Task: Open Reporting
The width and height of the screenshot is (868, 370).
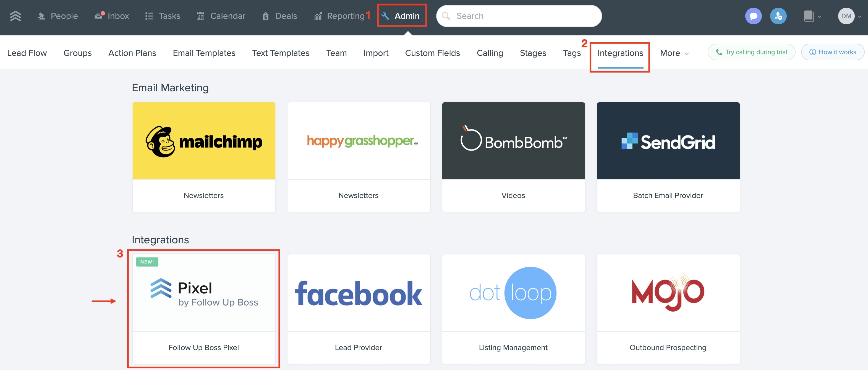Action: (339, 16)
